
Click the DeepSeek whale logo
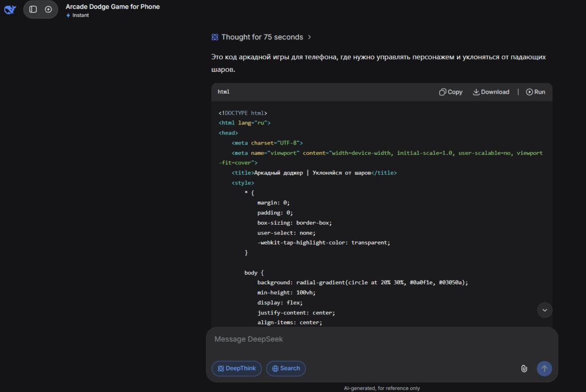coord(10,9)
